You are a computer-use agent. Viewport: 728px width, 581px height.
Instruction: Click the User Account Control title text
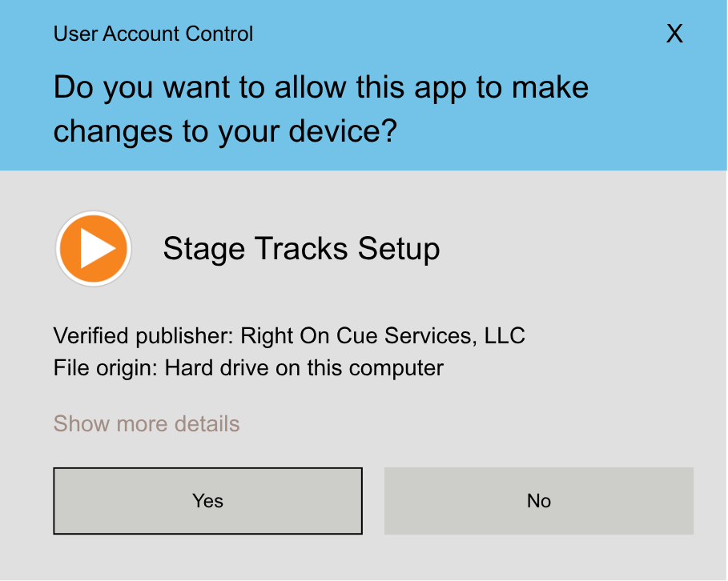[153, 34]
